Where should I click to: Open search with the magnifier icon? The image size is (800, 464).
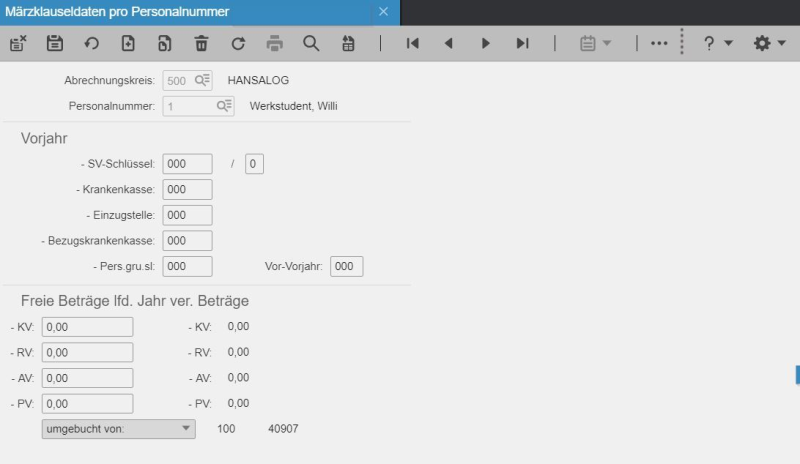point(311,43)
